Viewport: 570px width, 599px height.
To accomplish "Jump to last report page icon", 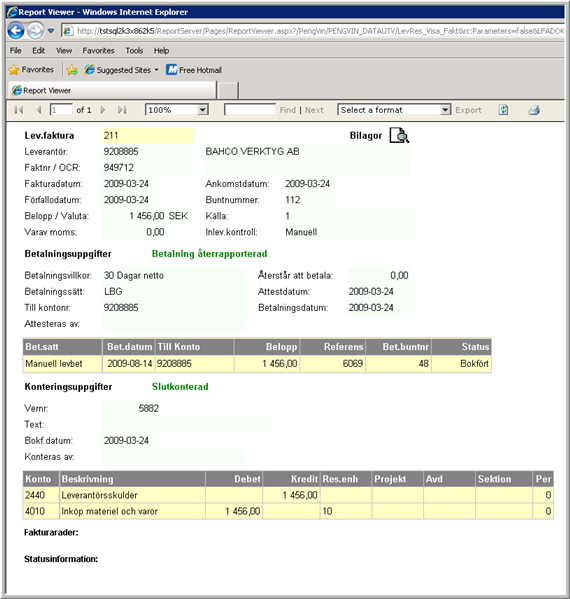I will coord(122,110).
